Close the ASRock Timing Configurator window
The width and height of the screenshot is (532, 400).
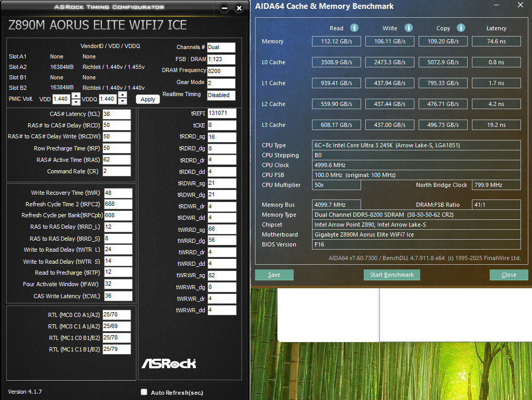pos(239,8)
